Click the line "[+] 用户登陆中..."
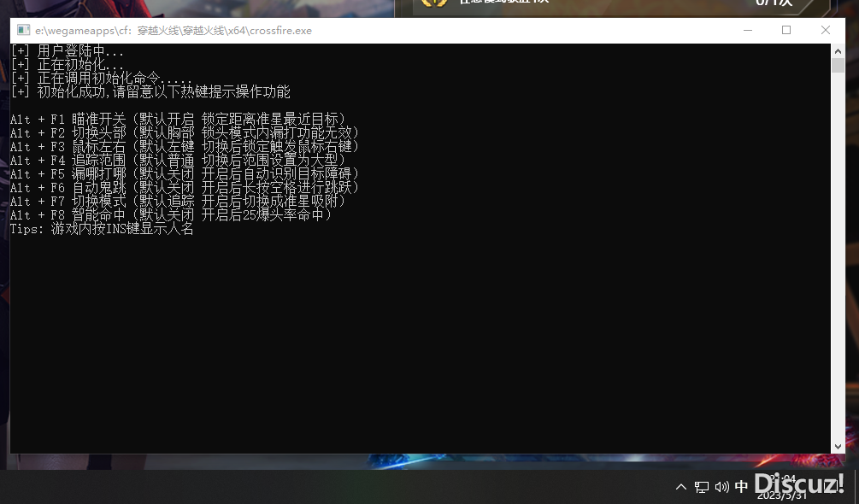This screenshot has width=859, height=504. point(68,51)
